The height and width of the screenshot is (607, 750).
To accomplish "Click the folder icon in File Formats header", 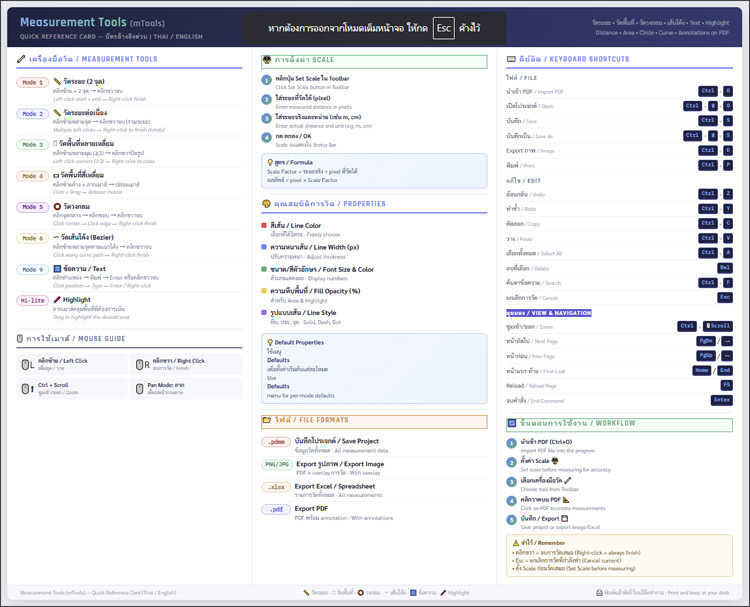I will 266,420.
